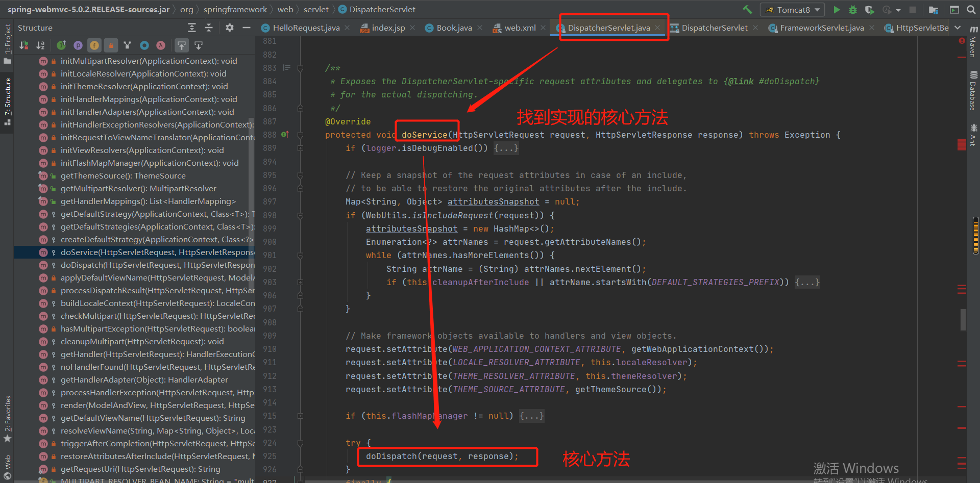Show hidden editor tabs chevron

958,28
